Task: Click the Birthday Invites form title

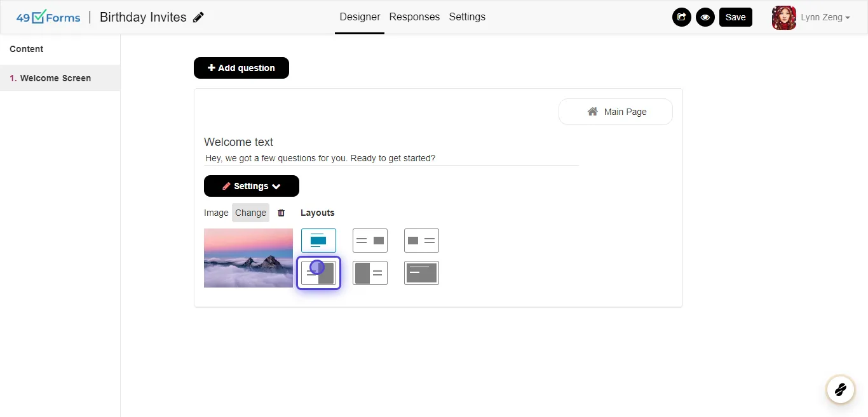Action: point(143,17)
